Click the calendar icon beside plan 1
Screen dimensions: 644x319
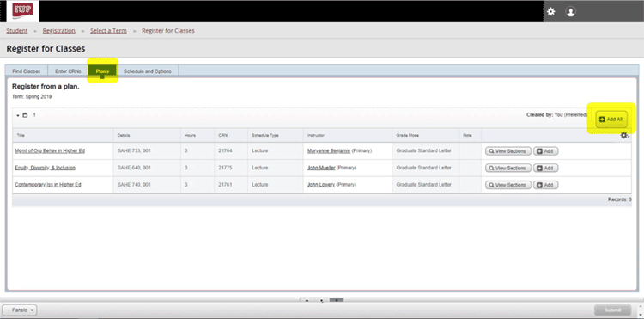tap(25, 115)
